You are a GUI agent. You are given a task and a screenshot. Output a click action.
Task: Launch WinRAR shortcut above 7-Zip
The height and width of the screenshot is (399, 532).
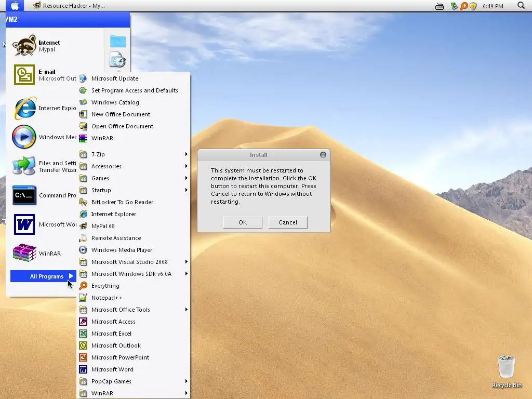point(134,138)
